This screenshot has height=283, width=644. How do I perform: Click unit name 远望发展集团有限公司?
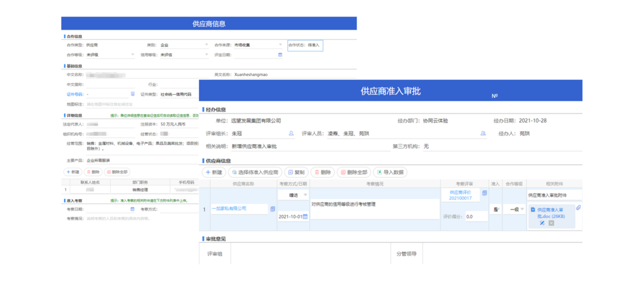(x=256, y=121)
